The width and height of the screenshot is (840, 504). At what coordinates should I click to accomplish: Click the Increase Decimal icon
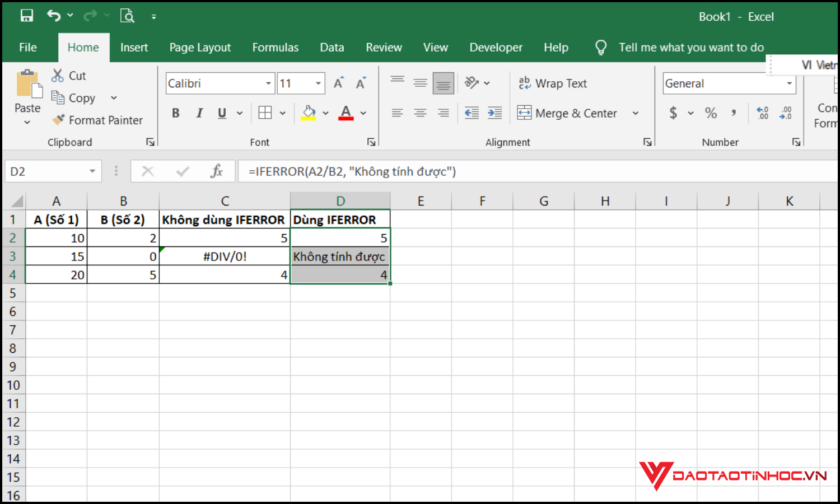point(762,113)
